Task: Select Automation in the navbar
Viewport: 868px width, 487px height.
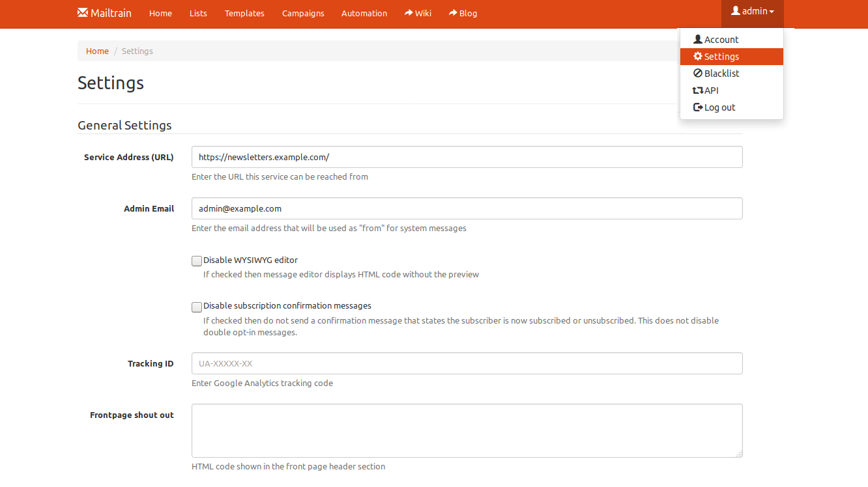Action: [364, 13]
